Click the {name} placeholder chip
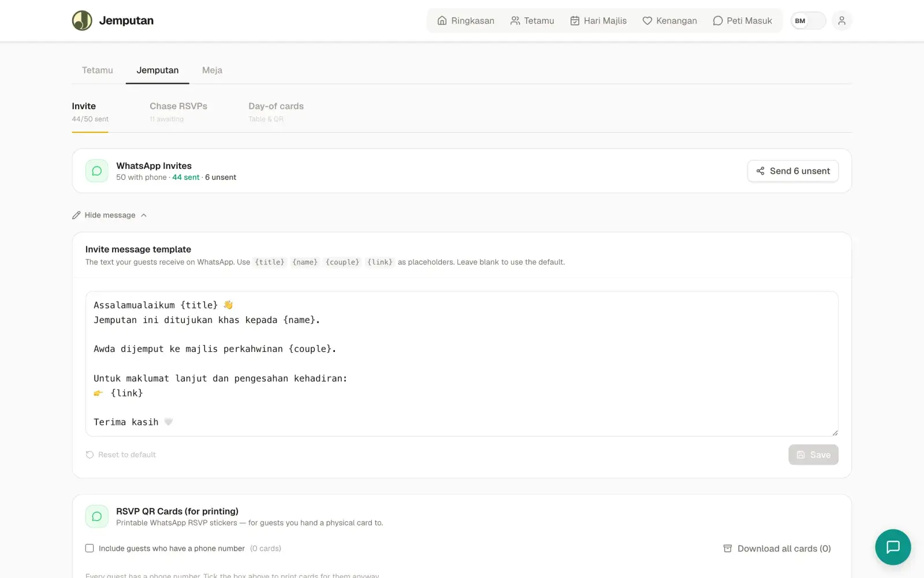 click(305, 262)
